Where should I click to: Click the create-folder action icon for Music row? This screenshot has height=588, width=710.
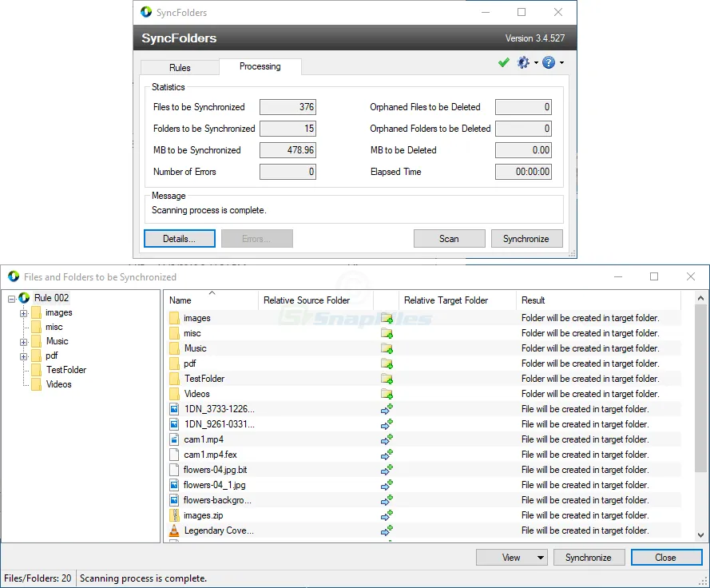(387, 349)
